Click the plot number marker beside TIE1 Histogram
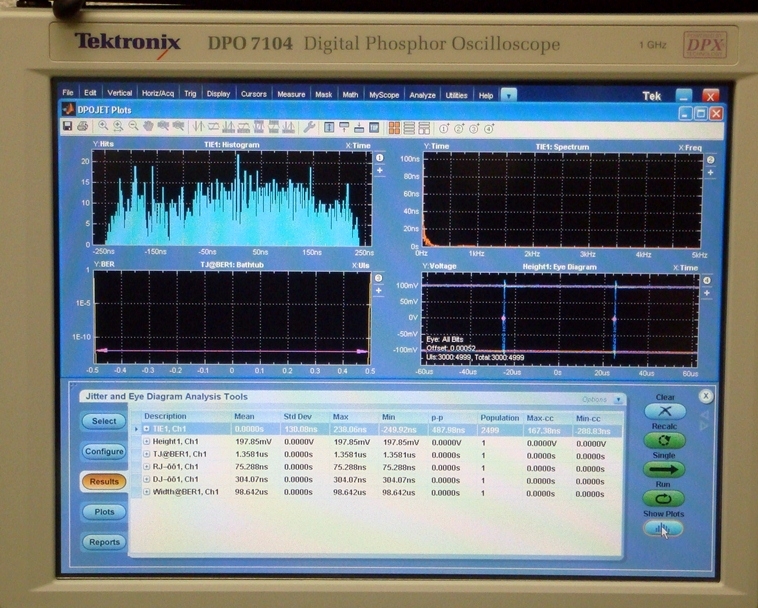This screenshot has height=608, width=758. click(379, 158)
